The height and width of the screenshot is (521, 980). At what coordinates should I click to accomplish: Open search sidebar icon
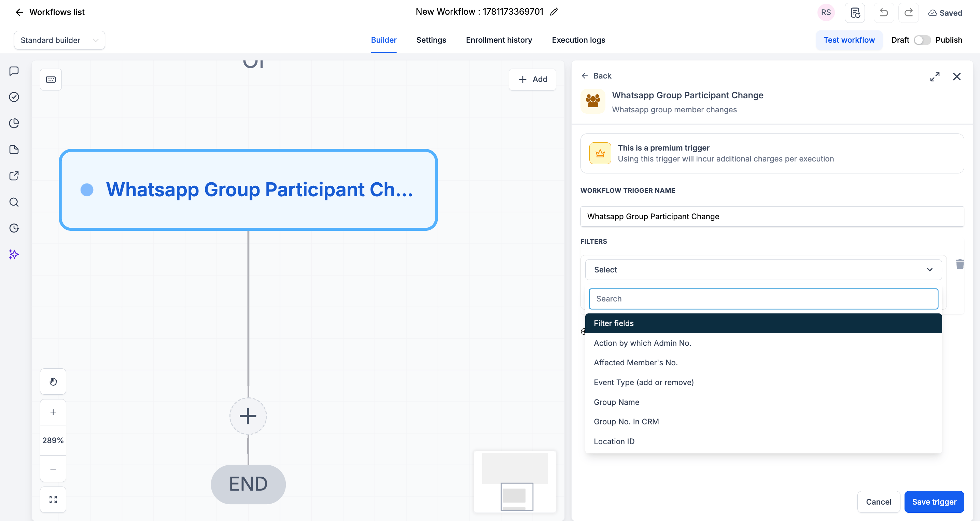pyautogui.click(x=14, y=202)
